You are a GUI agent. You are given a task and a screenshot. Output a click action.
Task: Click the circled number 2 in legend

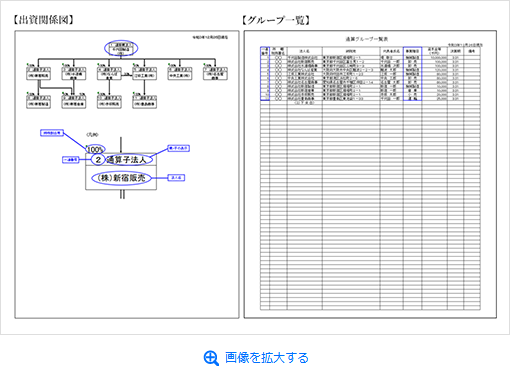pyautogui.click(x=98, y=160)
